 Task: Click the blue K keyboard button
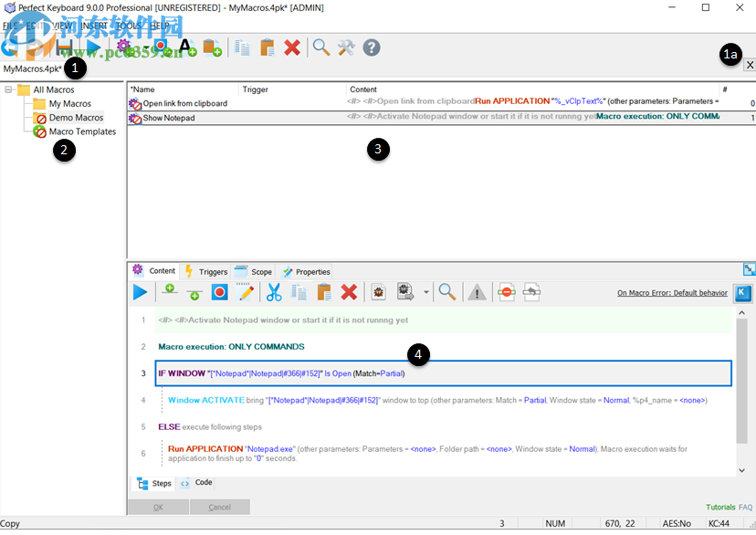point(742,293)
